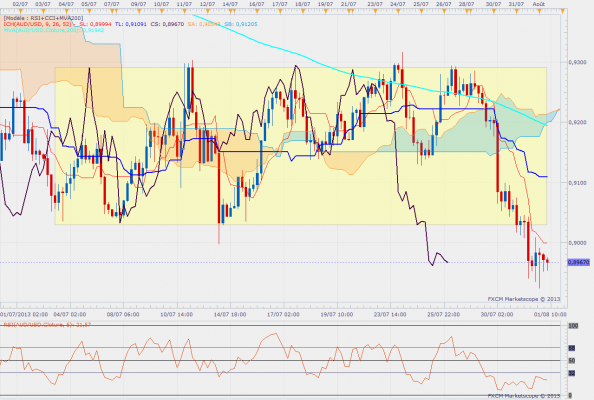Click the RSI level 50 axis label
This screenshot has width=594, height=400.
[572, 361]
